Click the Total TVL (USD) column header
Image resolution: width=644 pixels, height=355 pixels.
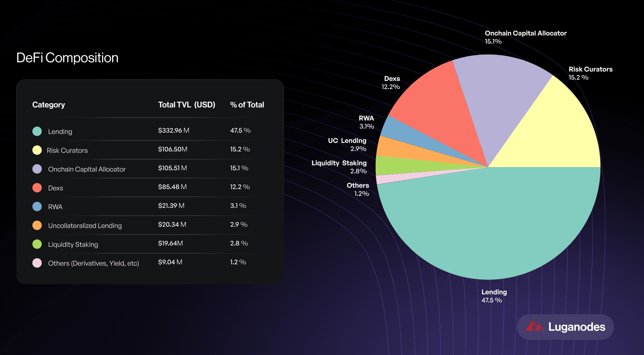(186, 105)
